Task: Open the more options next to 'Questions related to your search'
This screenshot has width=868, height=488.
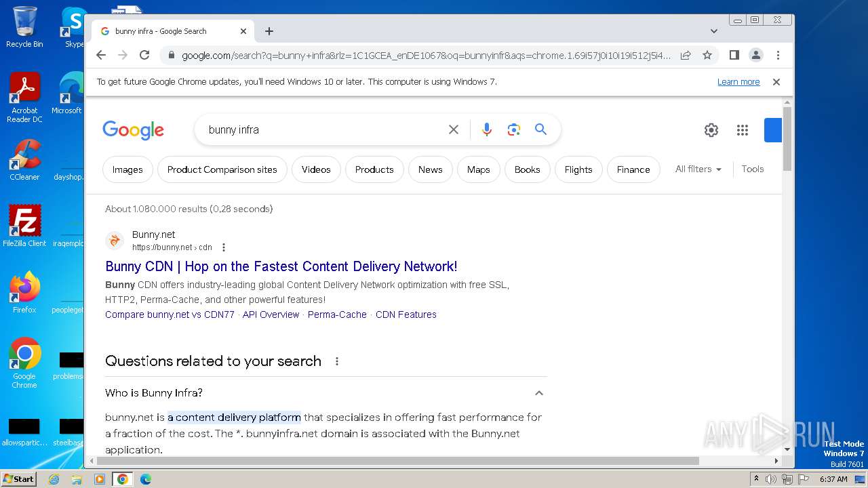Action: pos(337,361)
